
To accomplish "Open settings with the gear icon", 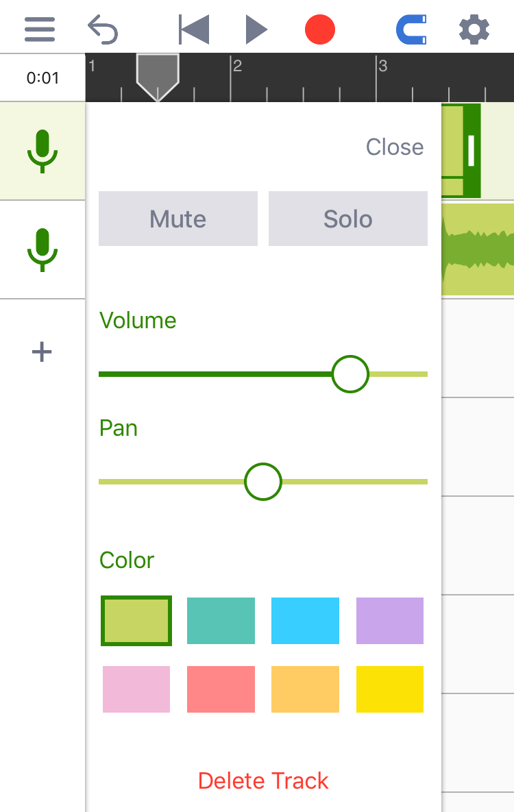I will click(474, 29).
